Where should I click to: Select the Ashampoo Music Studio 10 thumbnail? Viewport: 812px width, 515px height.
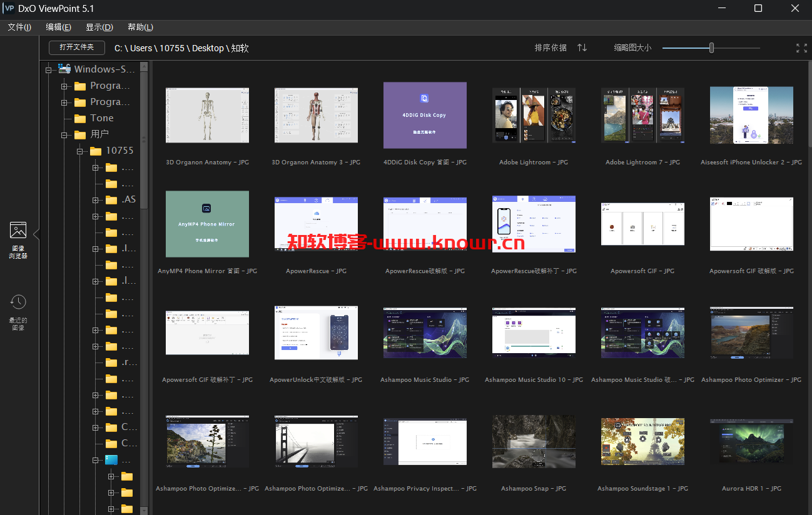point(534,332)
